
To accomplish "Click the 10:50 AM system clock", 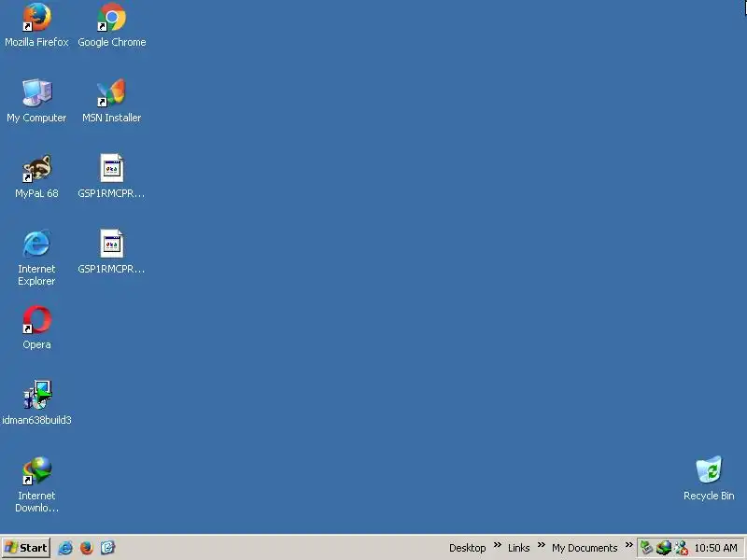I will coord(715,548).
